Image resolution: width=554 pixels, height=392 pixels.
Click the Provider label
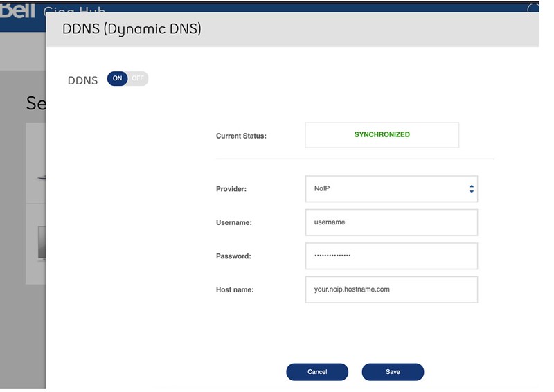231,189
